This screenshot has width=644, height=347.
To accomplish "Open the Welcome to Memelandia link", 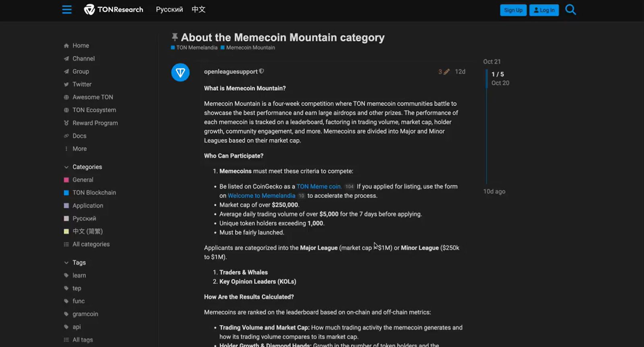I will (262, 195).
